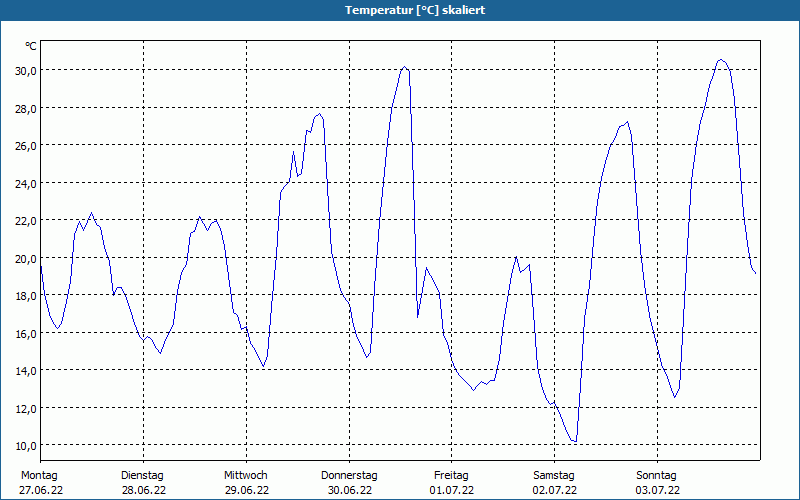Click the date 28.06.22
Screen dimensions: 800x500
coord(144,490)
